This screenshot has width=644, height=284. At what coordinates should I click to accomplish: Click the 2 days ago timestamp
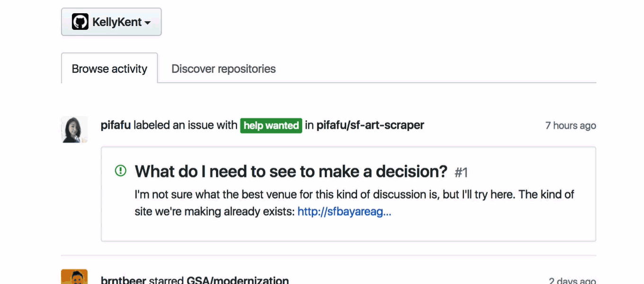point(572,281)
